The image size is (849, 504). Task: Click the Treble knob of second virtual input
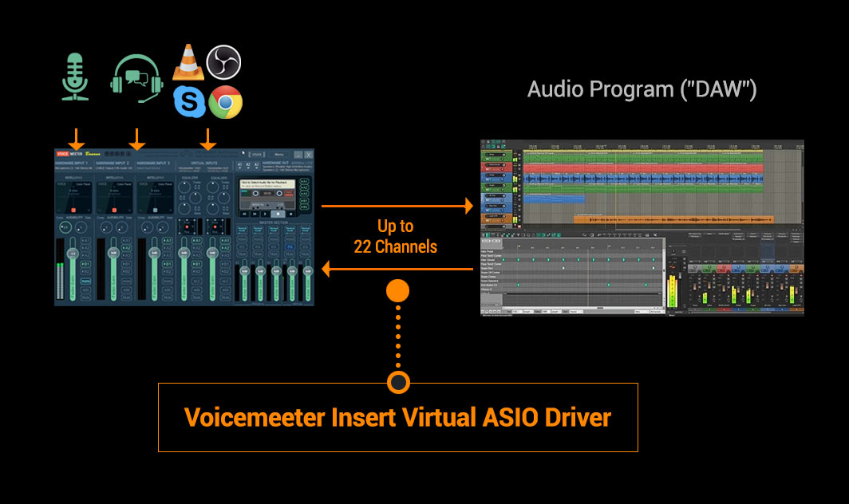(213, 187)
